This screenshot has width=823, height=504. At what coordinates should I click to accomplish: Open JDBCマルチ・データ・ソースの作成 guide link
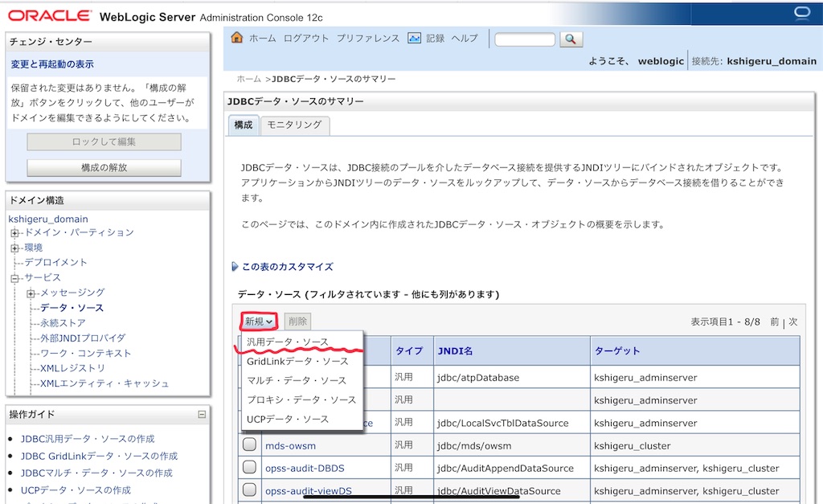point(96,473)
